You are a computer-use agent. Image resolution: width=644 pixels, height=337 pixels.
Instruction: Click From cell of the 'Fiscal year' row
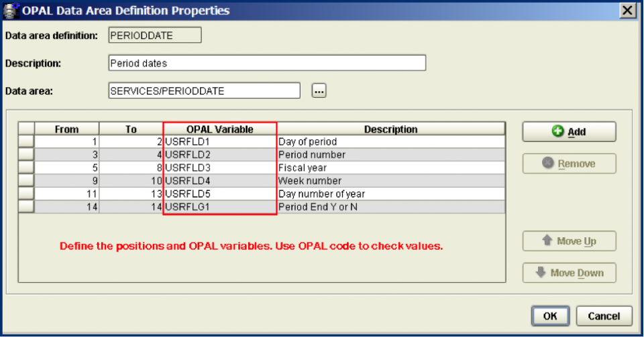[x=66, y=167]
